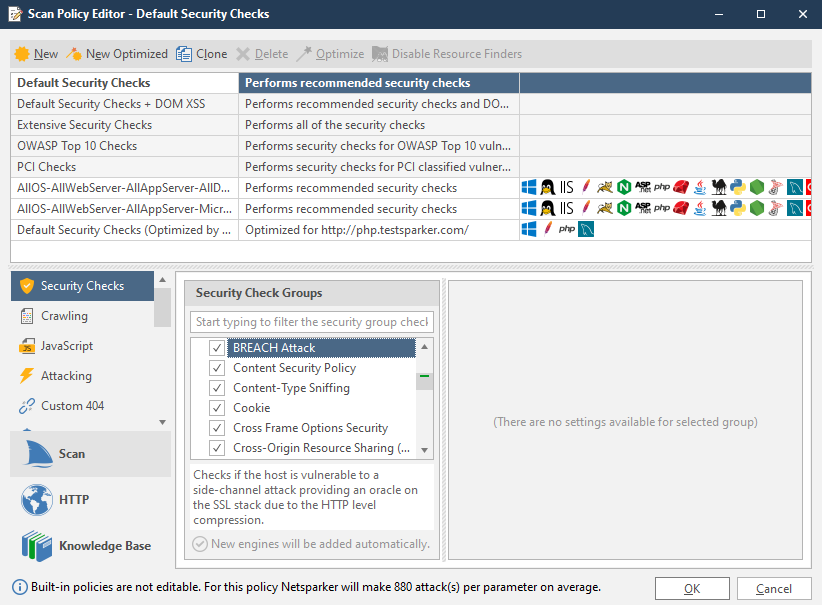Collapse the sidebar with the down arrow

pyautogui.click(x=161, y=424)
